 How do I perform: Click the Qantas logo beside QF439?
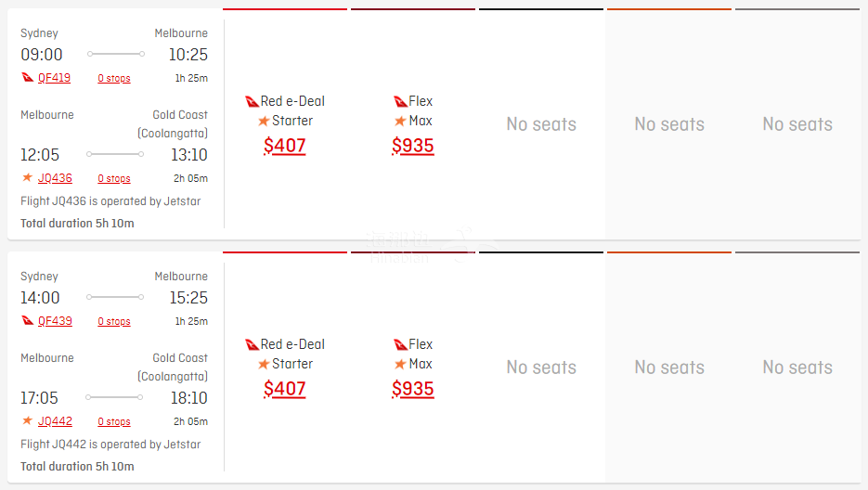tap(27, 321)
